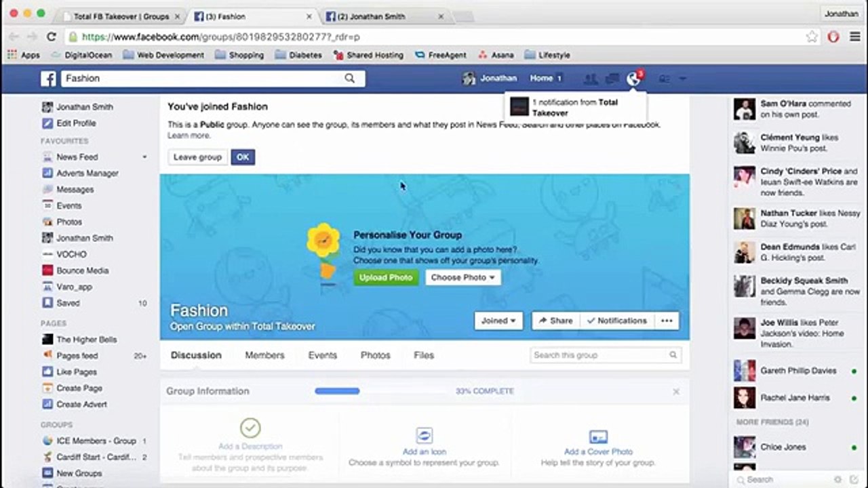Open the DigitalOcean bookmark
The image size is (868, 488).
tap(81, 55)
